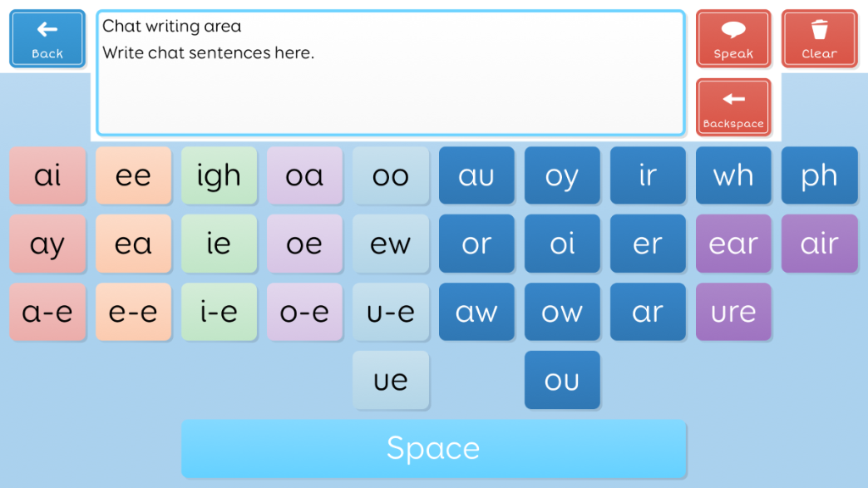Viewport: 868px width, 488px height.
Task: Choose the lilac 'oa' phoneme key
Action: (304, 175)
